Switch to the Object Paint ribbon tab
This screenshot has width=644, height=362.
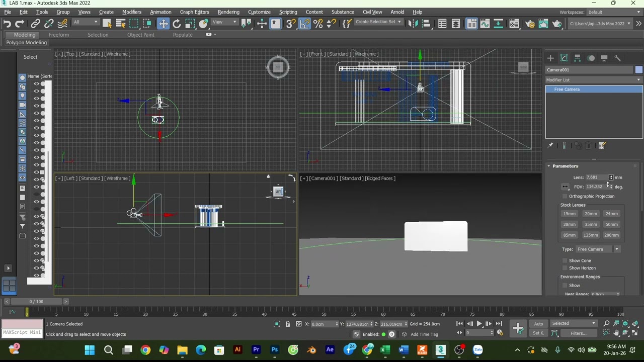pyautogui.click(x=141, y=35)
